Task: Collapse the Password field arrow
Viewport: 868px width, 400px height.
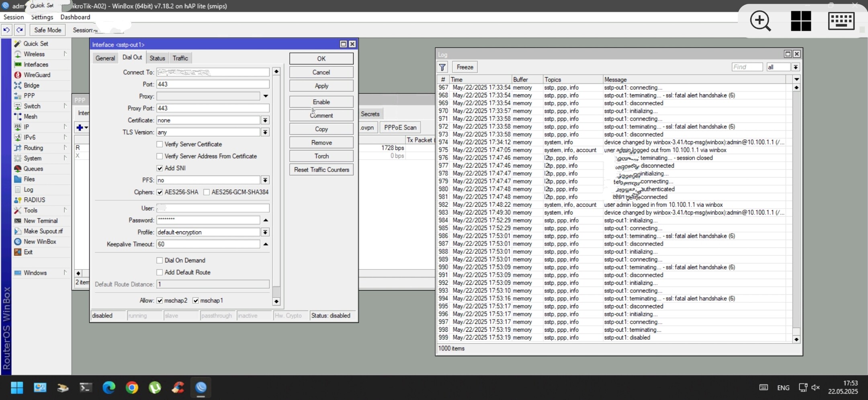Action: point(266,220)
